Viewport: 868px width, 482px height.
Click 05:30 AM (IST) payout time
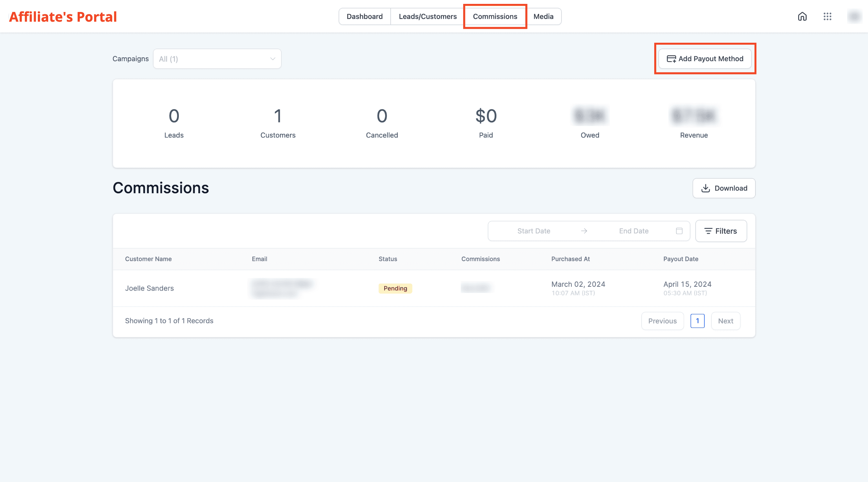[x=685, y=293]
